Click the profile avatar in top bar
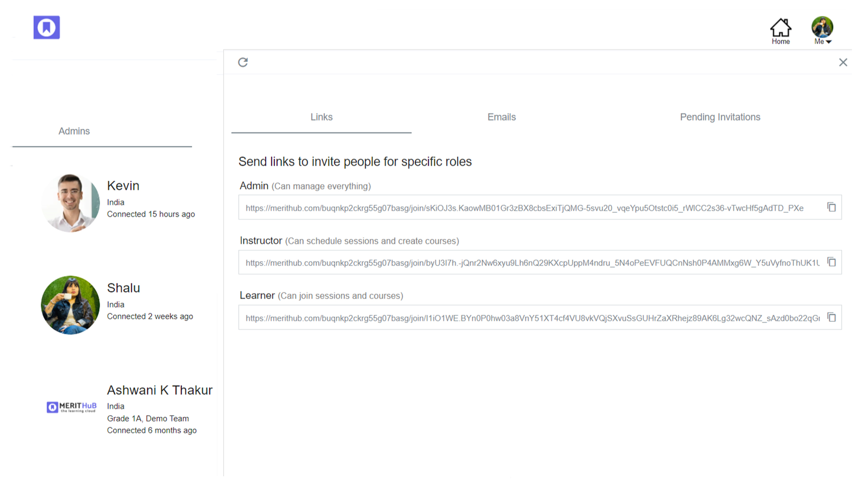 pos(822,27)
